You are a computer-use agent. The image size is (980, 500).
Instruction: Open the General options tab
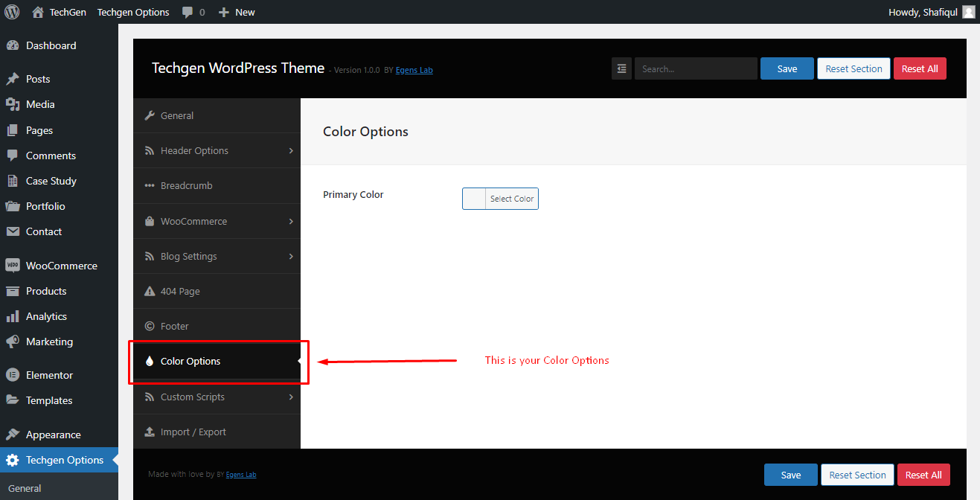pos(217,115)
